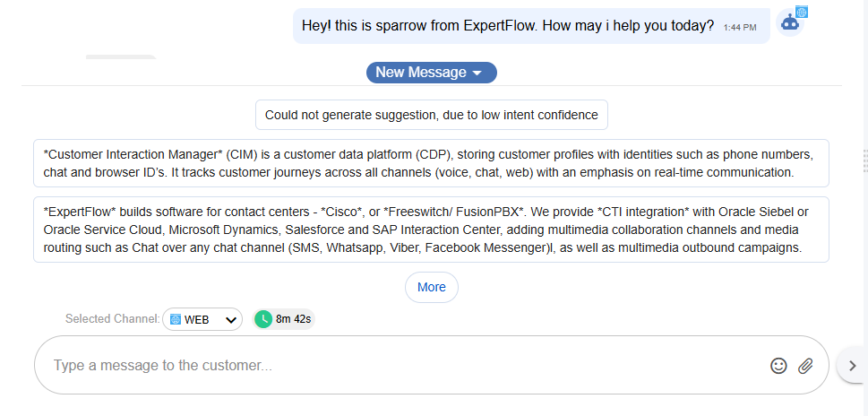Click the 1:44 PM message timestamp

pos(740,28)
